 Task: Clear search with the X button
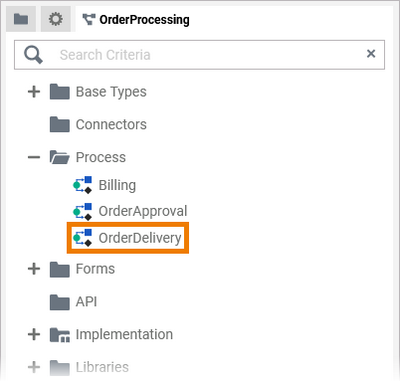point(371,54)
